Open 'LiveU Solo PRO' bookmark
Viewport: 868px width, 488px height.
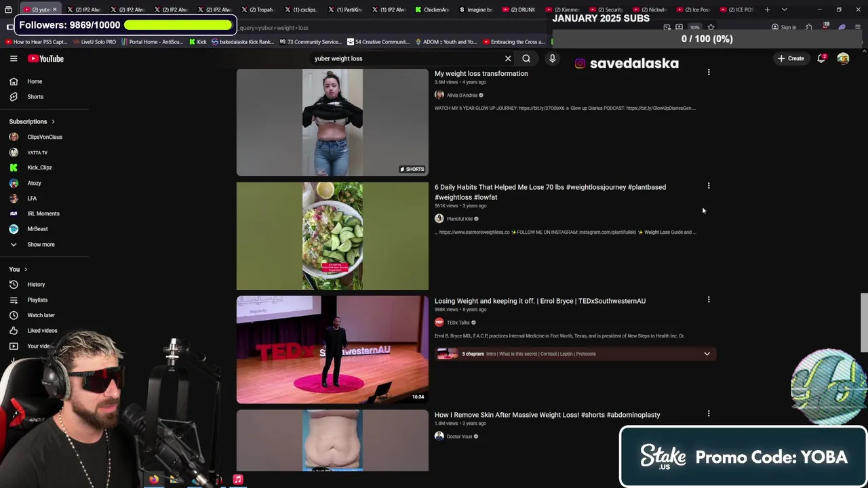[94, 42]
